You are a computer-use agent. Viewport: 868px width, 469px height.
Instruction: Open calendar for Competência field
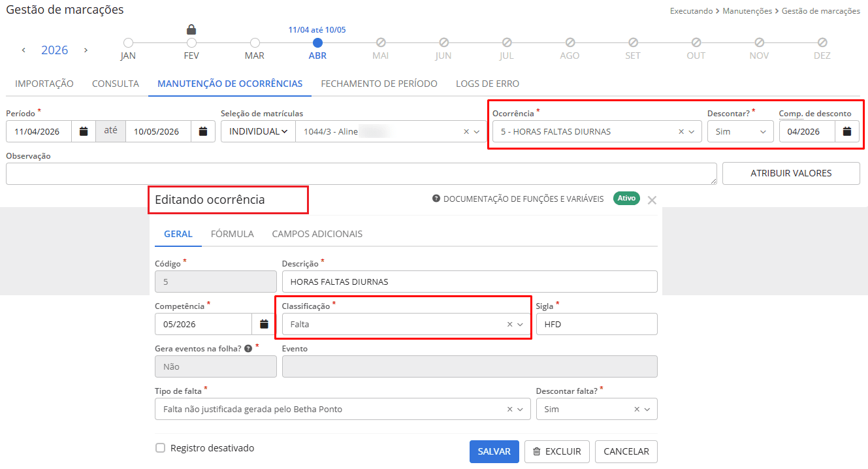coord(264,324)
